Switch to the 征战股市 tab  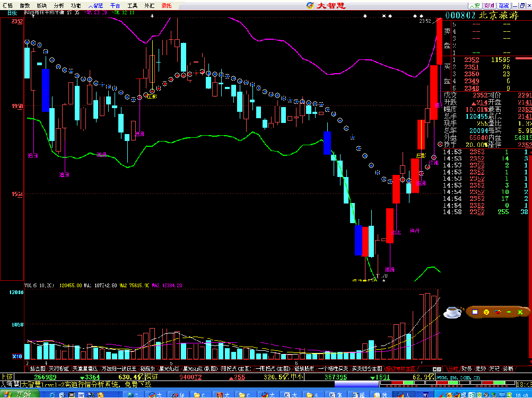[x=304, y=368]
